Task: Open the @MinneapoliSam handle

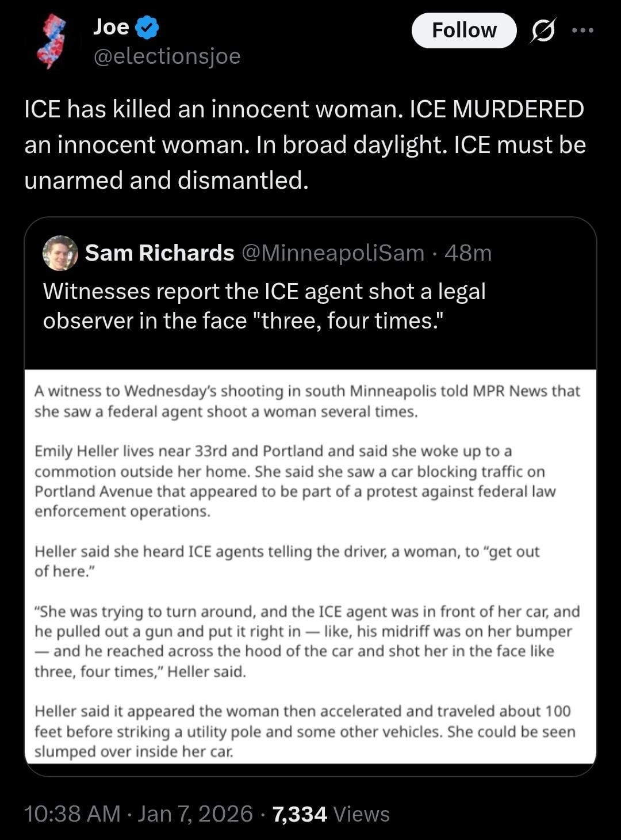Action: click(x=333, y=253)
